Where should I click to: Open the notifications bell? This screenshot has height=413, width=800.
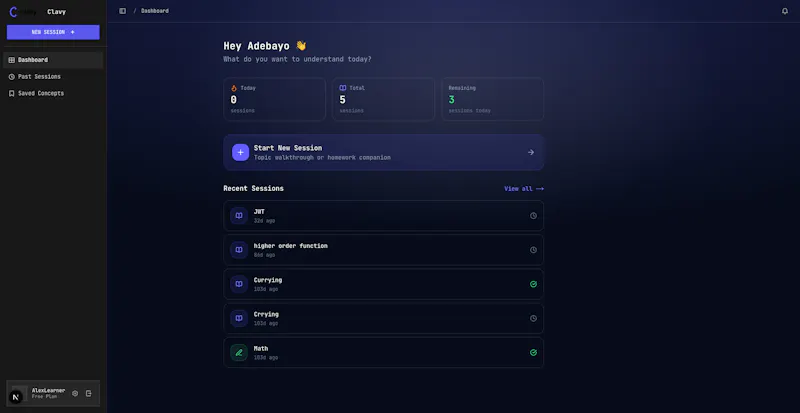click(x=785, y=11)
